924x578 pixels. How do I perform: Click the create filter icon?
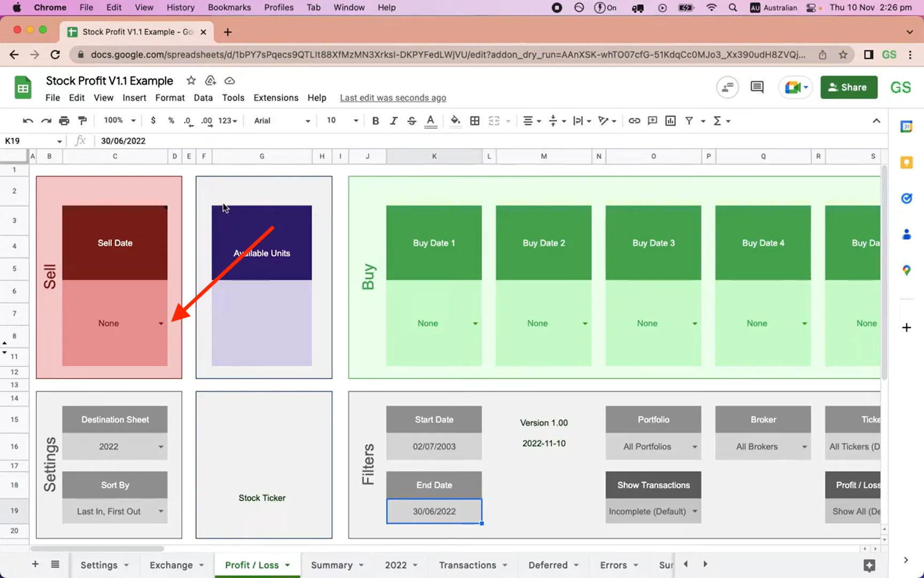click(689, 120)
